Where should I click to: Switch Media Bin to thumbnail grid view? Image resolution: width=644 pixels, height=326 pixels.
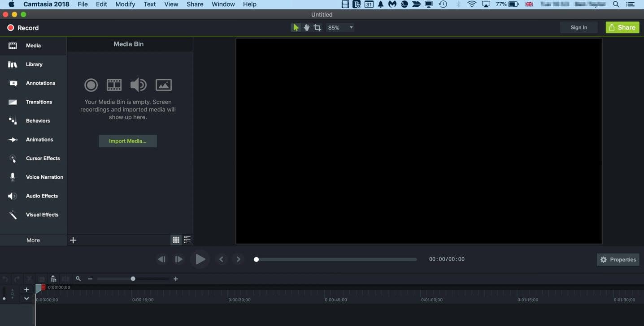point(176,240)
